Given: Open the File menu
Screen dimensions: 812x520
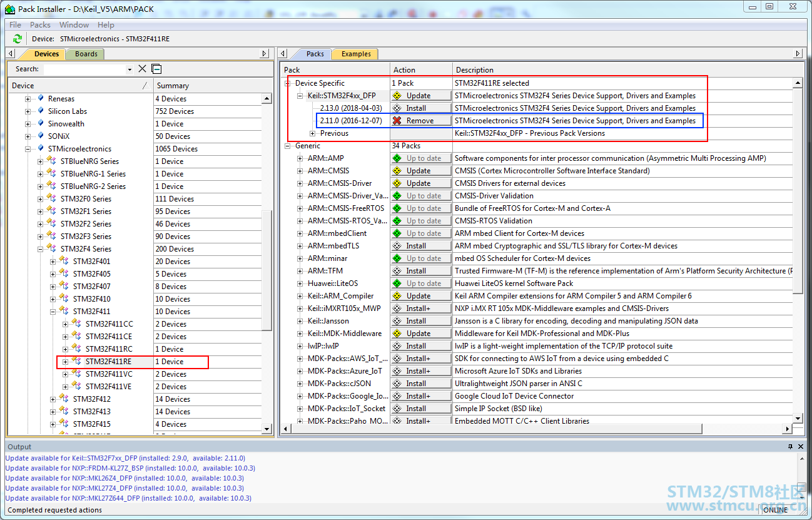Looking at the screenshot, I should (x=15, y=24).
